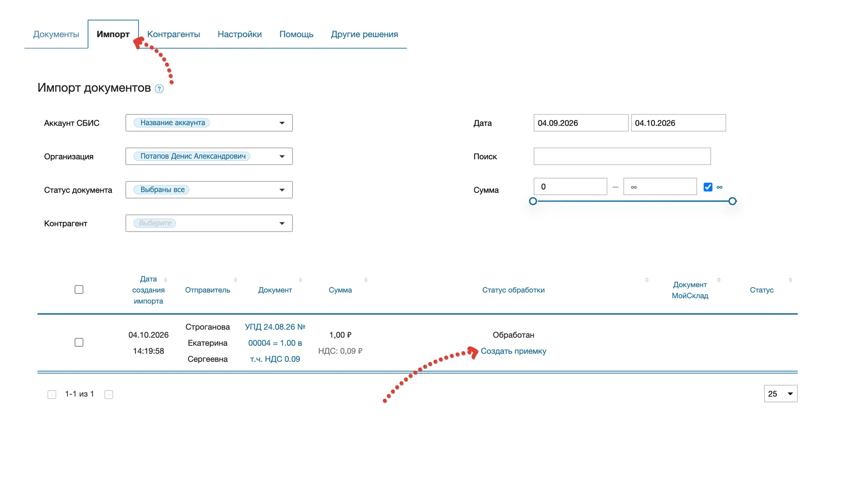Click Статус обработки column header
This screenshot has height=500, width=868.
pyautogui.click(x=513, y=290)
